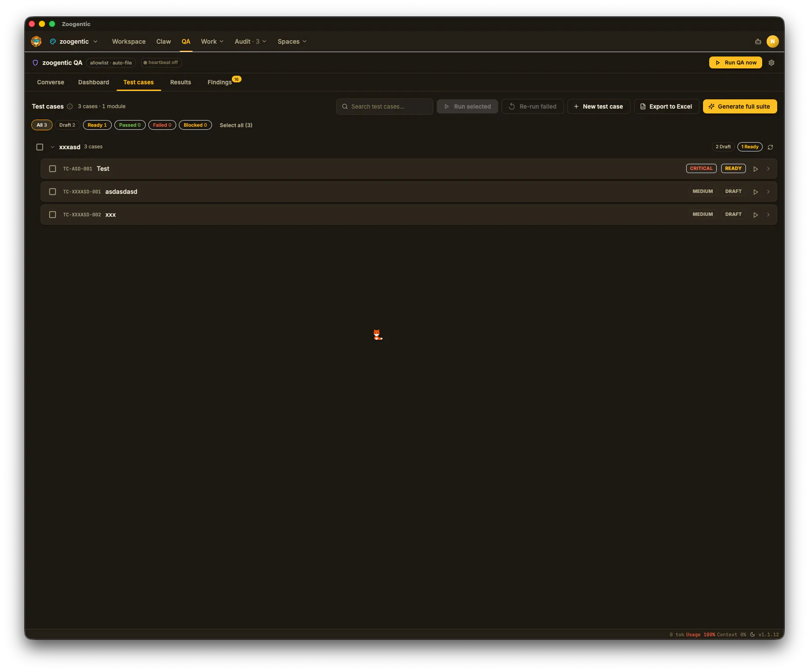Click the Context 0% status text
Image resolution: width=809 pixels, height=672 pixels.
pos(731,634)
